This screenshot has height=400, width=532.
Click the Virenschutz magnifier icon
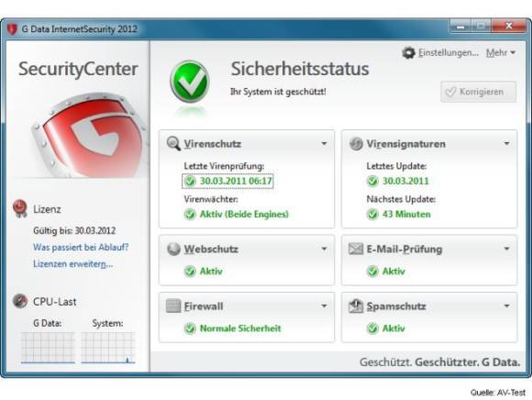point(173,143)
